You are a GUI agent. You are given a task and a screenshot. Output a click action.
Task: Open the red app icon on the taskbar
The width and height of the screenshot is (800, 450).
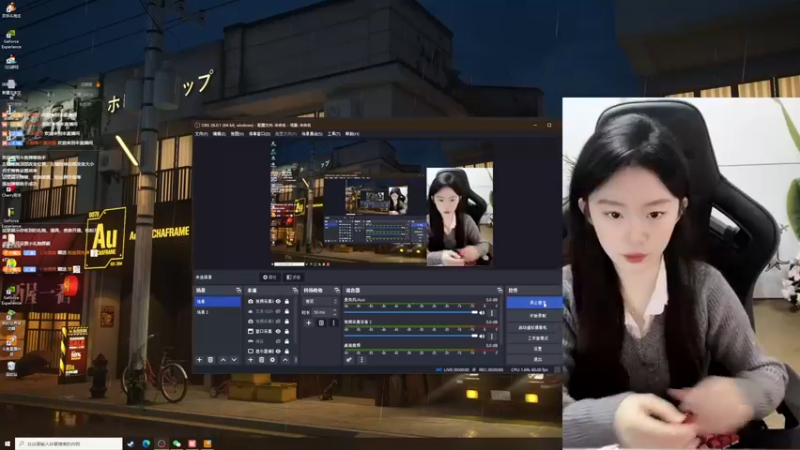point(192,444)
